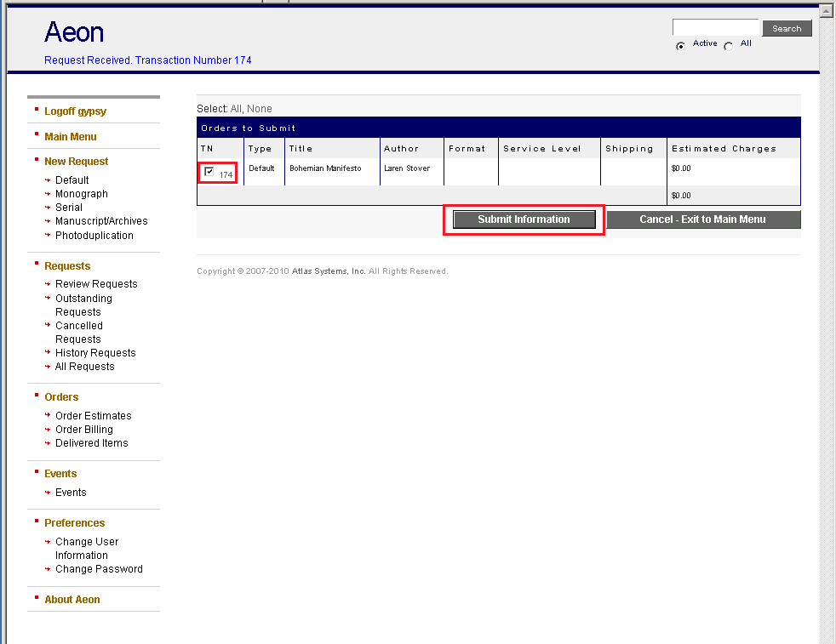
Task: Click Cancel - Exit to Main Menu
Action: tap(703, 219)
